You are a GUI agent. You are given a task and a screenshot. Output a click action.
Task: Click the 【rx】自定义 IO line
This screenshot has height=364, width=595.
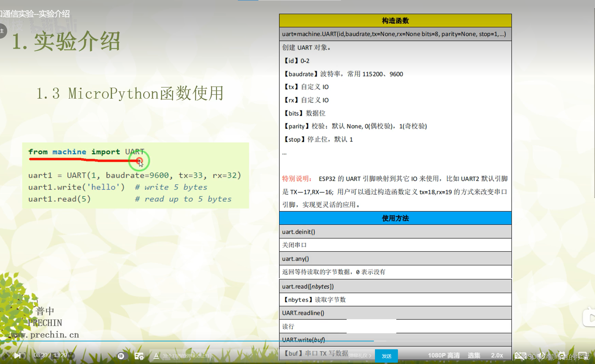[x=306, y=100]
